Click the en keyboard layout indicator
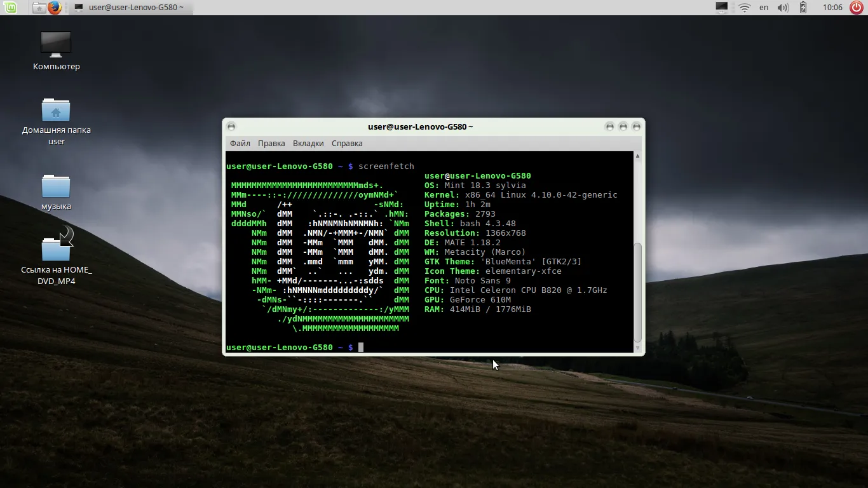The width and height of the screenshot is (868, 488). pyautogui.click(x=764, y=8)
